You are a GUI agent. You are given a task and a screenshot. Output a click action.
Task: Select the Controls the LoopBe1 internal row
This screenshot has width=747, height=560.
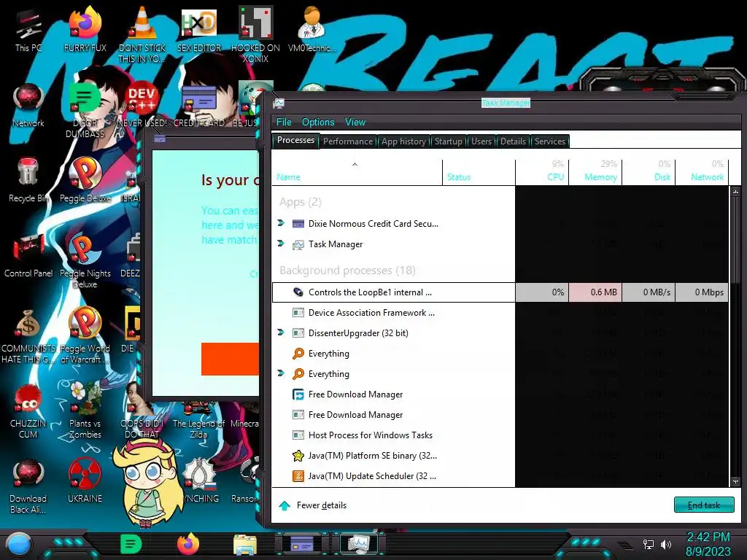[x=500, y=292]
